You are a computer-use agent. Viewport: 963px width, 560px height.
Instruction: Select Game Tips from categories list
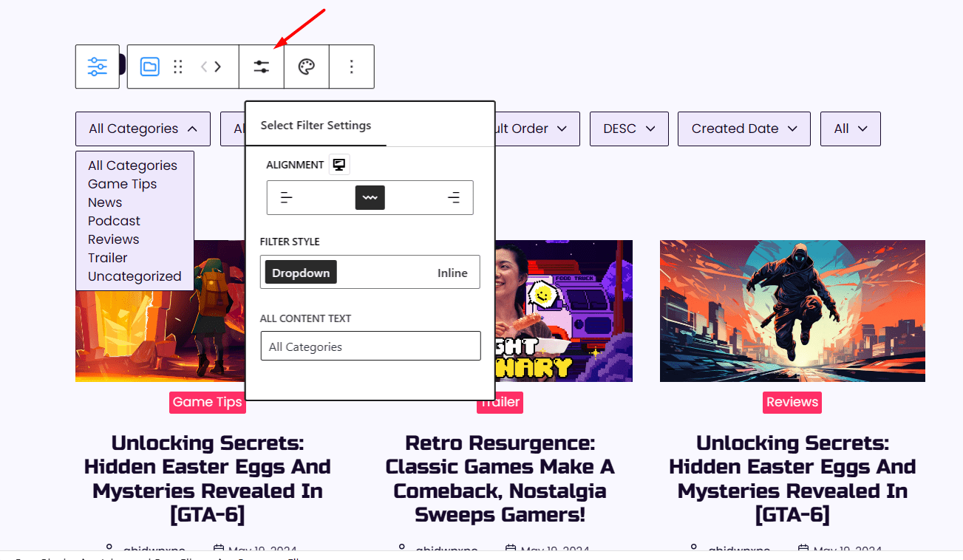pos(122,183)
